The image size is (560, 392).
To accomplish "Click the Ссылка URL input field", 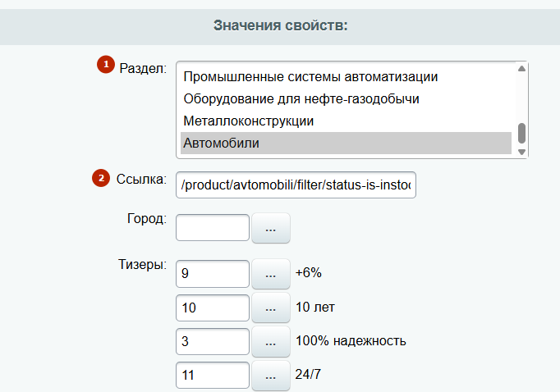I will pos(296,185).
